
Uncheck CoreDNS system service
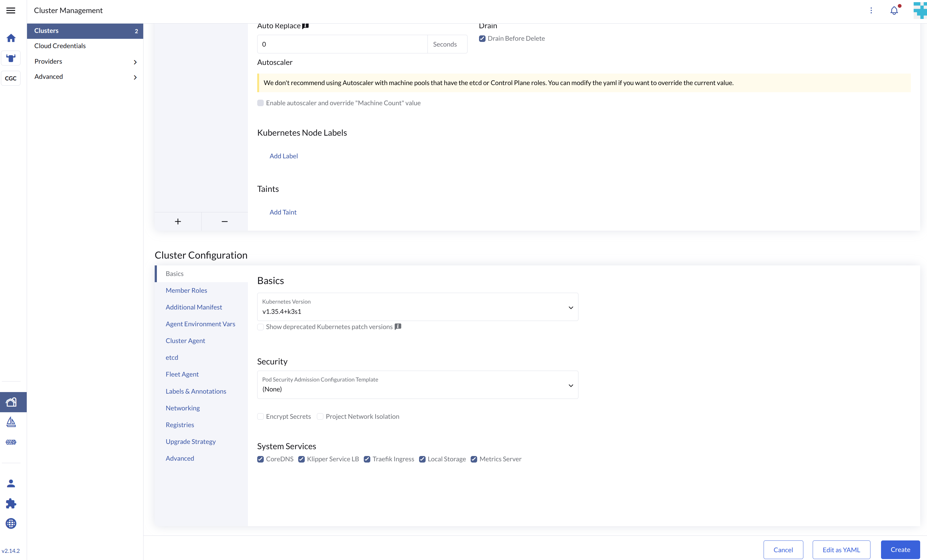coord(260,459)
